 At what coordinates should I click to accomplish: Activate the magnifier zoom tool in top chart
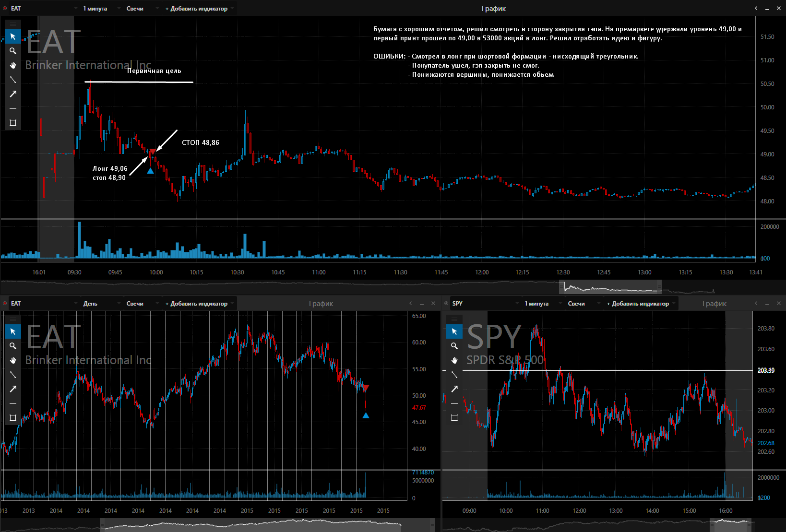point(13,51)
